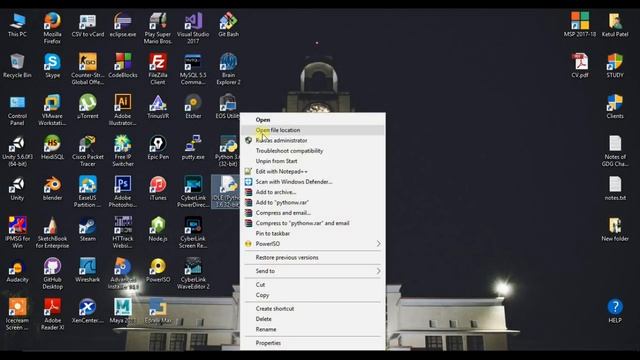Screen dimensions: 640x360
Task: Select the Play Super Mario Bros shortcut
Action: [158, 28]
